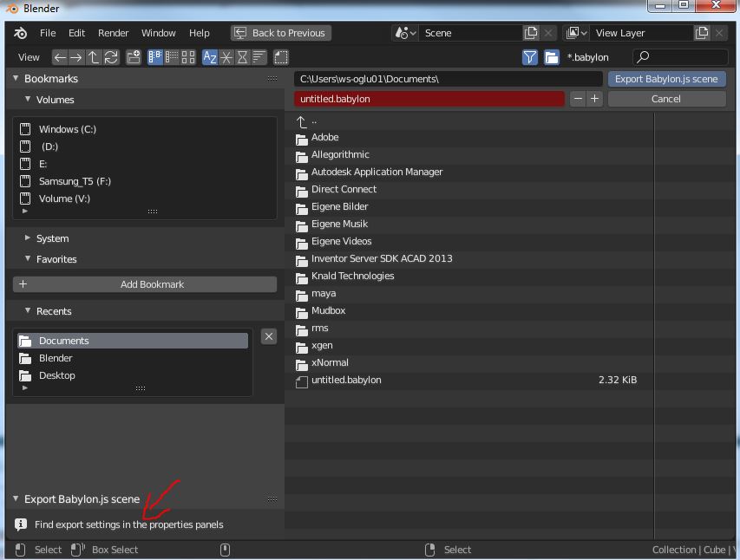The width and height of the screenshot is (740, 560).
Task: Cancel the export dialog
Action: 666,99
